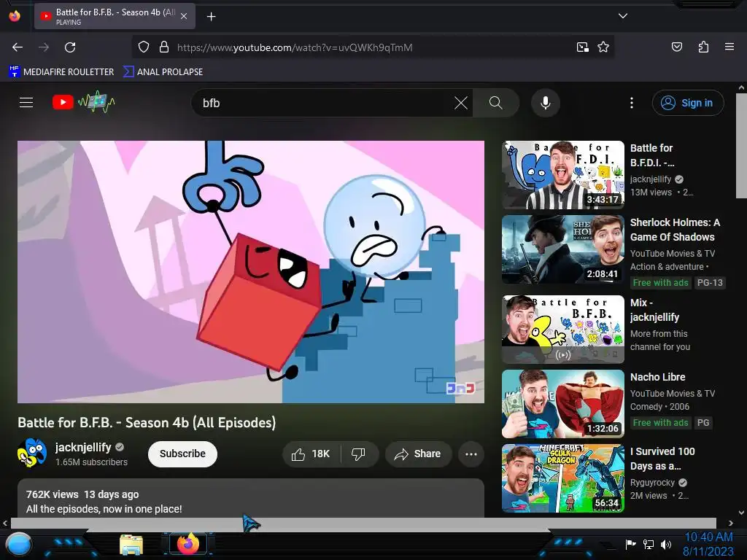Open Firefox extensions puzzle icon
The image size is (747, 560).
[x=703, y=47]
